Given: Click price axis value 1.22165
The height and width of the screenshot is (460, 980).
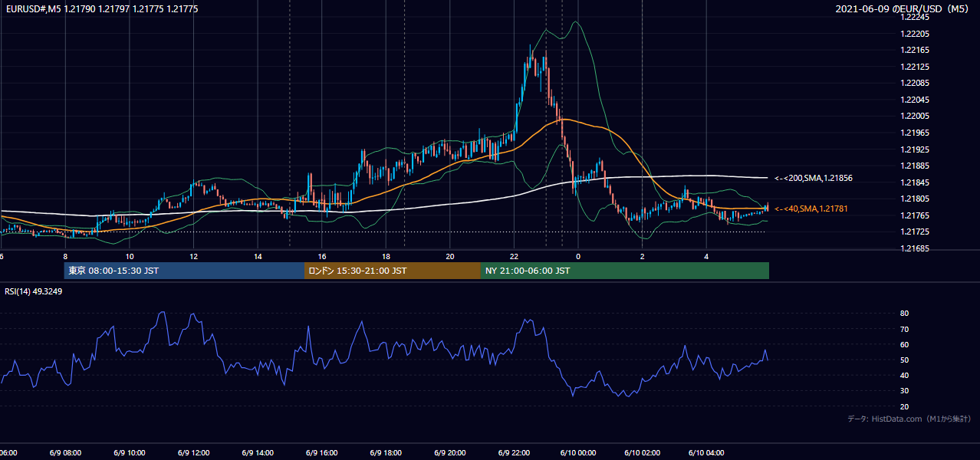Looking at the screenshot, I should click(x=913, y=50).
